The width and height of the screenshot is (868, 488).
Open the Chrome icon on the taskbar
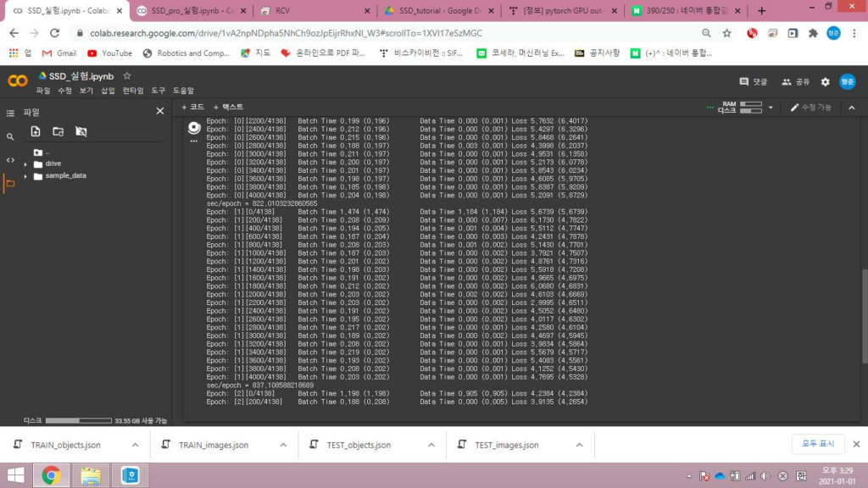[x=50, y=475]
